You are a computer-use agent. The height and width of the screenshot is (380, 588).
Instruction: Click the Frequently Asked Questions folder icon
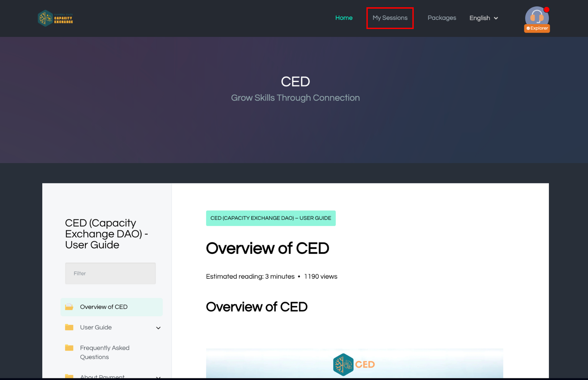tap(69, 348)
